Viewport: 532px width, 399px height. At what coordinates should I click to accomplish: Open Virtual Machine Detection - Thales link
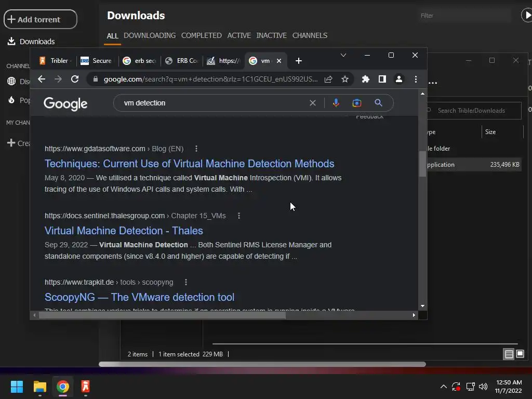(x=124, y=231)
